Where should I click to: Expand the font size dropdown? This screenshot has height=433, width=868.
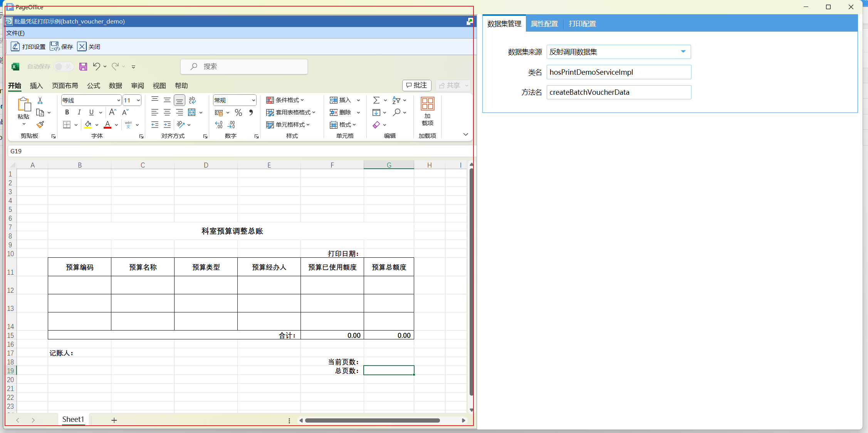pos(138,100)
